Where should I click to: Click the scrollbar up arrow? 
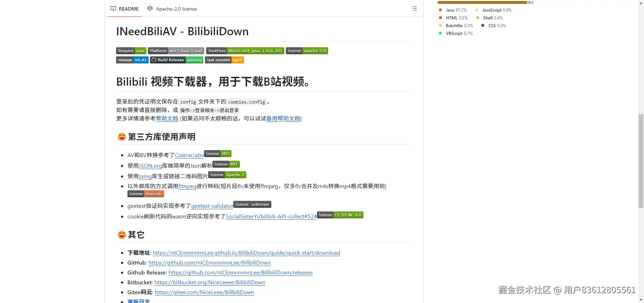point(641,3)
